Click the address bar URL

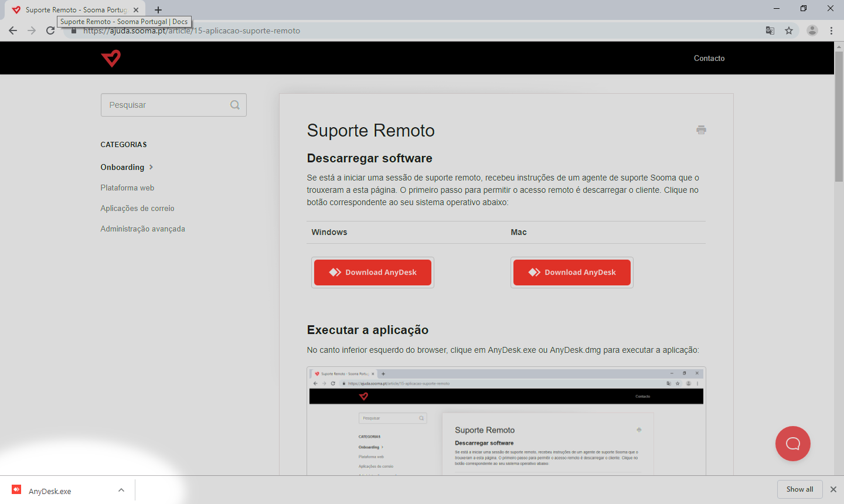192,30
